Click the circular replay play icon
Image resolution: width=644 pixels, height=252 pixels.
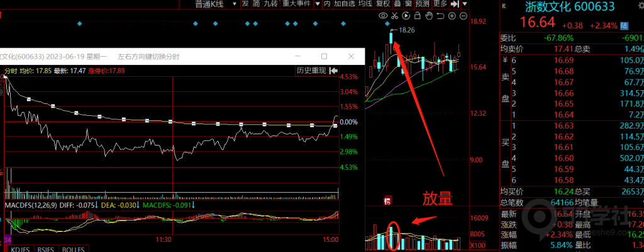coord(406,16)
